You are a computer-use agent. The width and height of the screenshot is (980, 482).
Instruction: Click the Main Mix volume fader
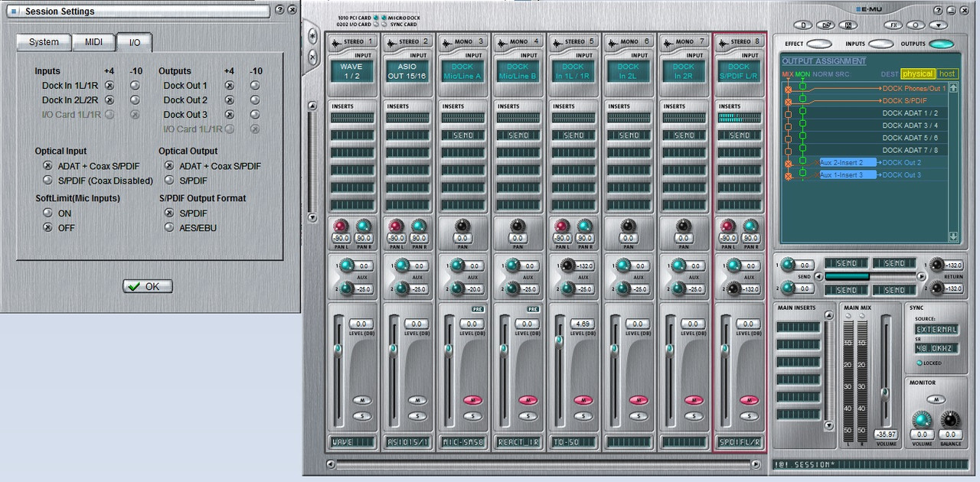pos(885,392)
